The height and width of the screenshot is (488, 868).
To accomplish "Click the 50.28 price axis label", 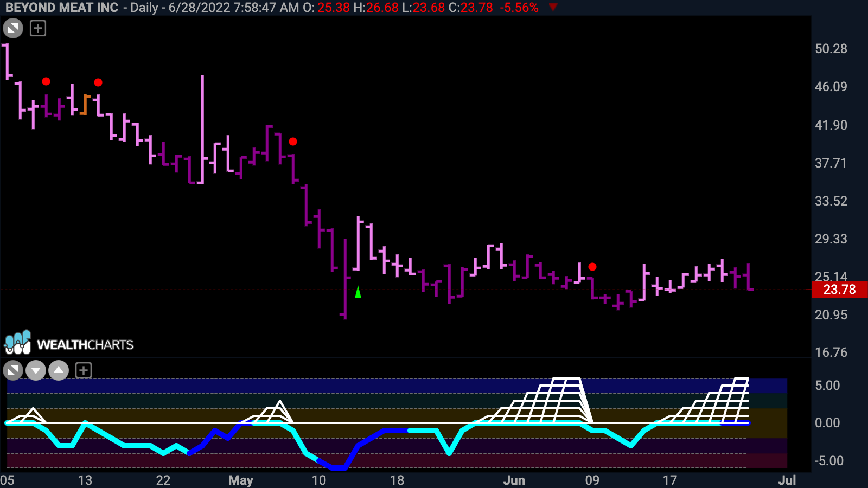I will [x=831, y=49].
